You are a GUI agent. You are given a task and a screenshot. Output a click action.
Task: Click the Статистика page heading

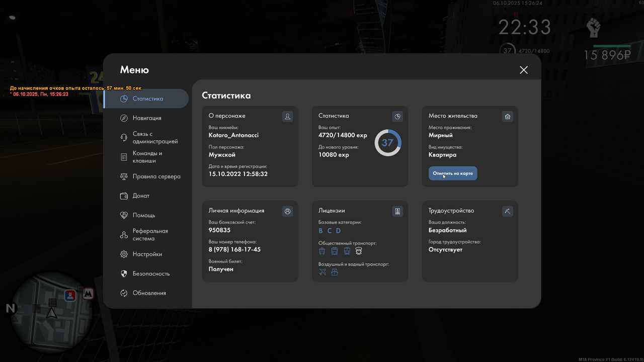[x=226, y=95]
